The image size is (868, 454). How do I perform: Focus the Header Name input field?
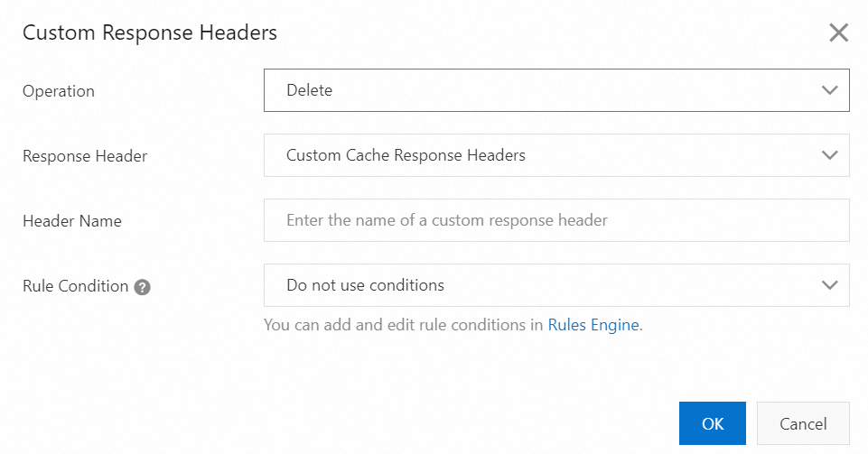click(x=555, y=220)
